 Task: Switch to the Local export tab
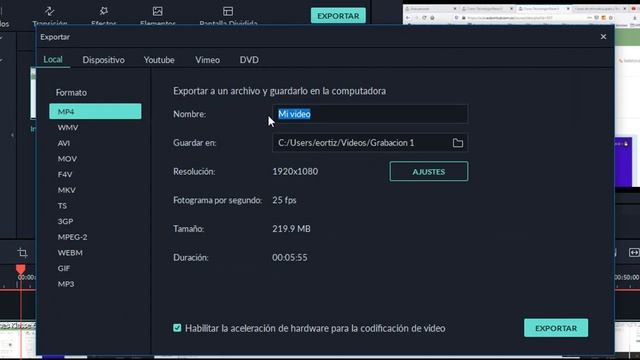pyautogui.click(x=53, y=60)
